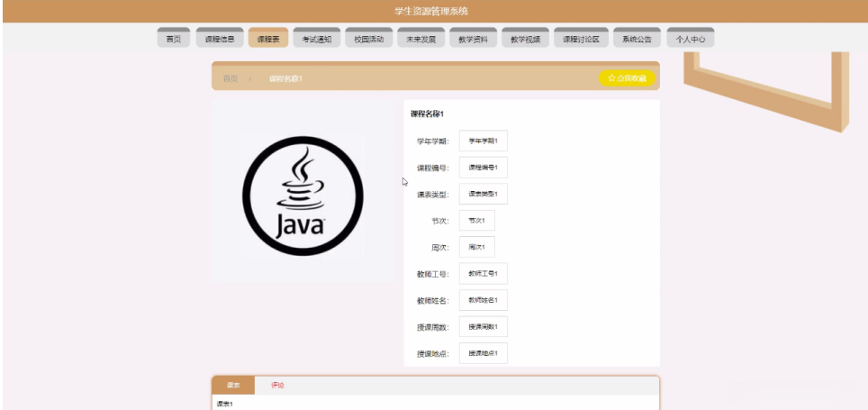868x410 pixels.
Task: Click the 授课地点1 value box
Action: click(484, 353)
